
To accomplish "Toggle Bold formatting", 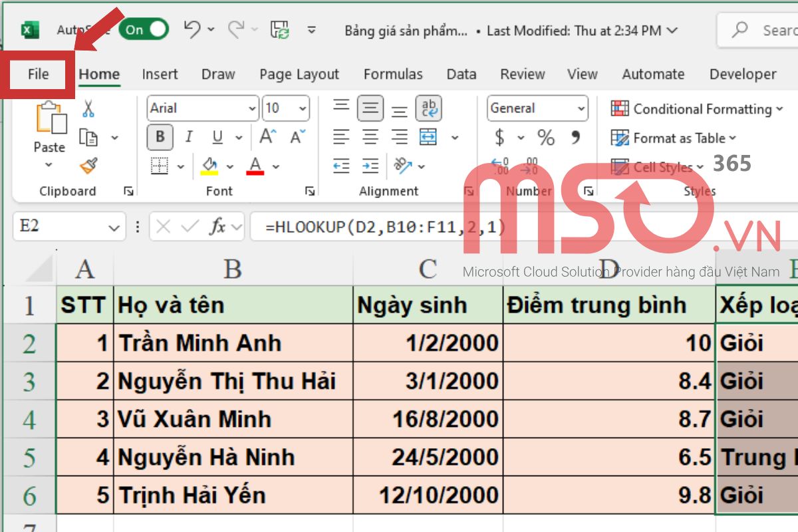I will point(160,137).
